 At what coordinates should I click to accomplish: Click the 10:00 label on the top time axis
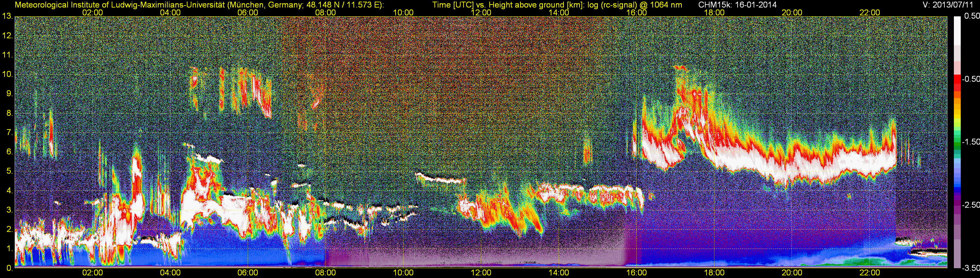pyautogui.click(x=403, y=12)
